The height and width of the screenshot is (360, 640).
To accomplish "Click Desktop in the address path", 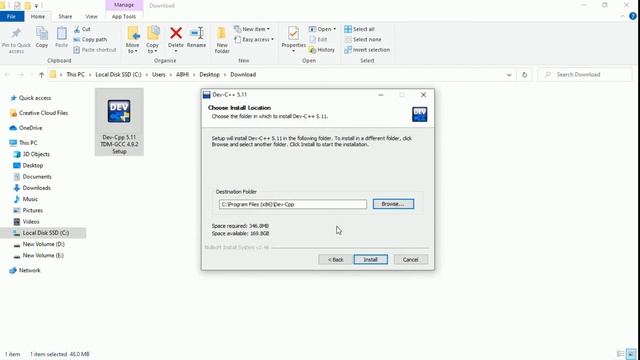I will click(209, 75).
